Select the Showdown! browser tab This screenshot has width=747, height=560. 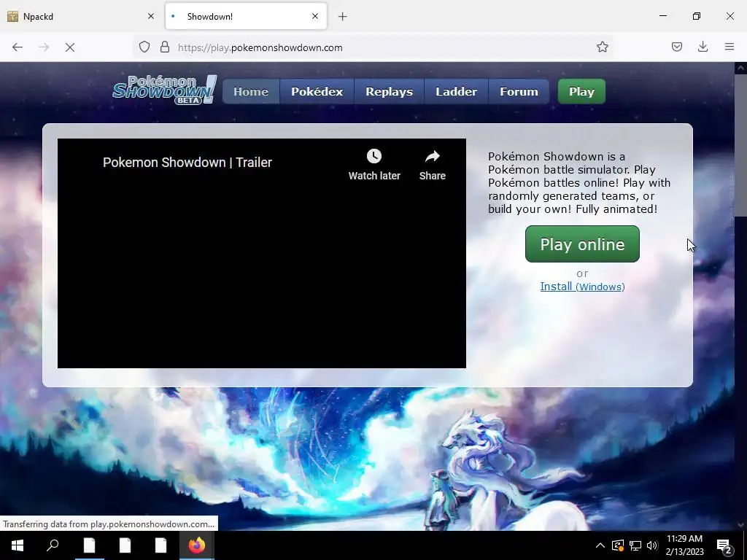pyautogui.click(x=246, y=16)
